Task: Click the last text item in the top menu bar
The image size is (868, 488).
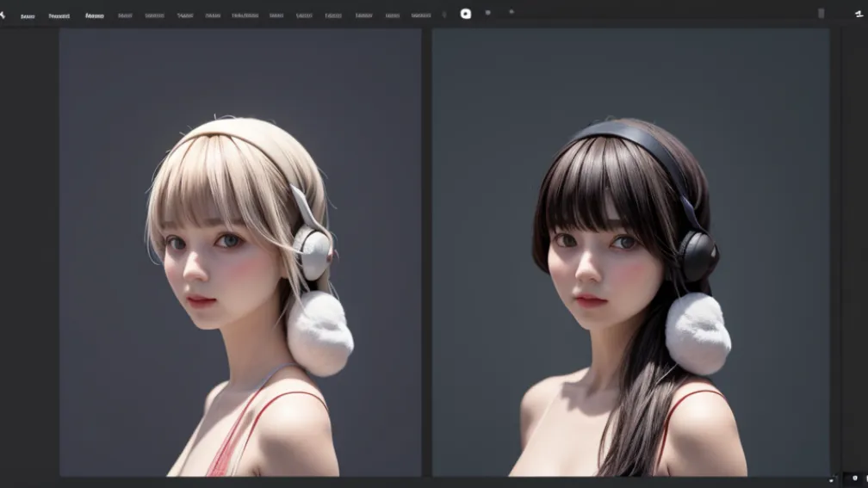Action: 421,15
